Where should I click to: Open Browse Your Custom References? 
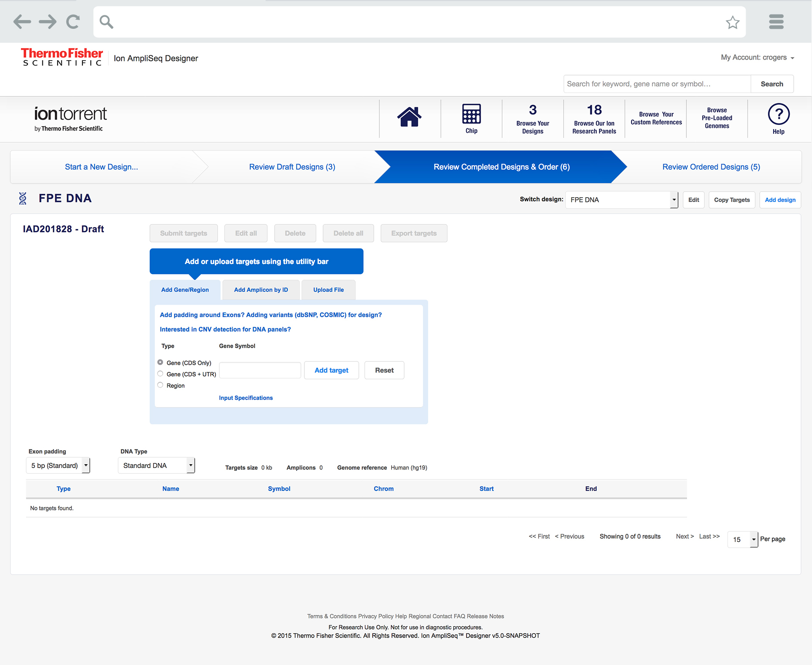pos(656,119)
